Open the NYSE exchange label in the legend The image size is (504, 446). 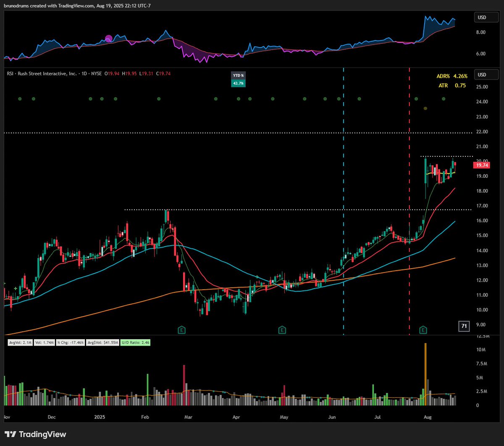96,73
